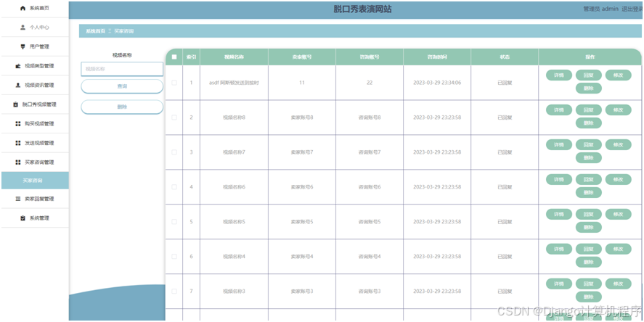Click the icon beside 视频资讯管理
The image size is (644, 322).
click(18, 86)
